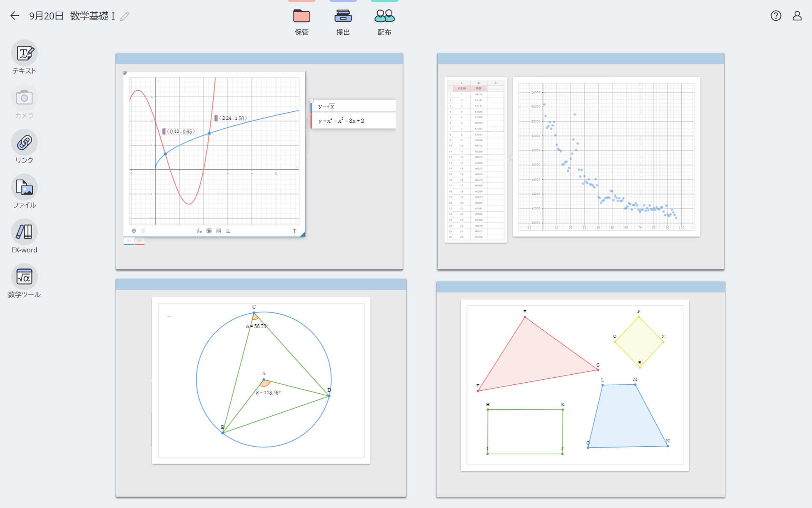
Task: Open the 数学ツール (Math tools) menu
Action: tap(24, 277)
